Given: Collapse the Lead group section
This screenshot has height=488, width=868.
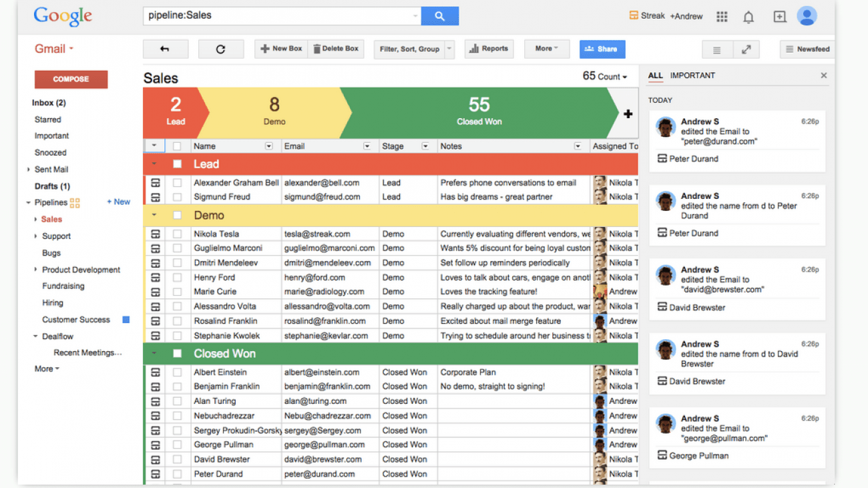Looking at the screenshot, I should click(x=154, y=164).
